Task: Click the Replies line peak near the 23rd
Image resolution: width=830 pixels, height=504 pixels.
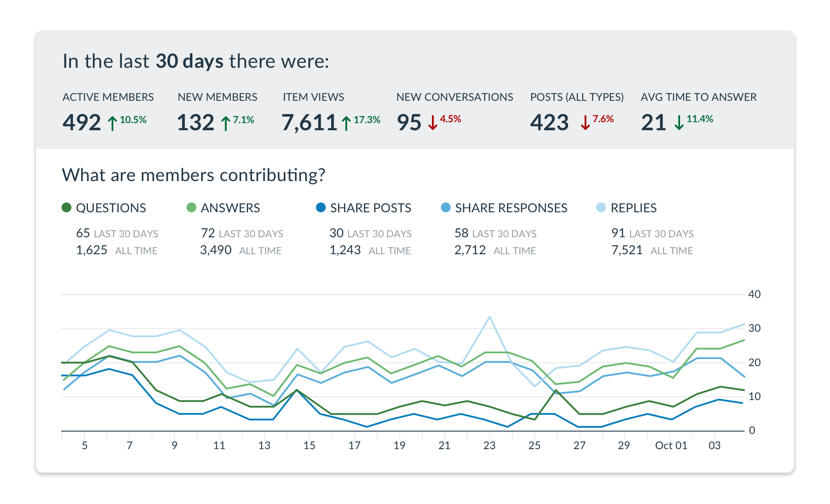Action: 490,317
